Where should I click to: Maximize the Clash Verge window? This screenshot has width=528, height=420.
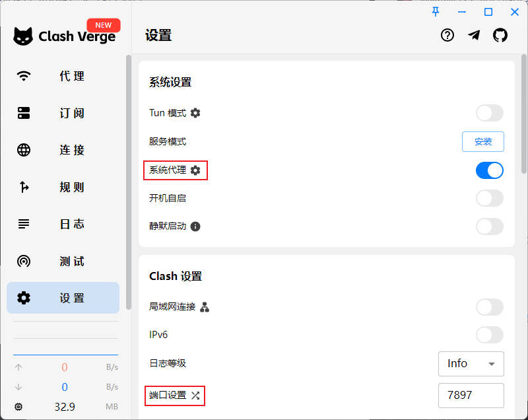pos(488,12)
